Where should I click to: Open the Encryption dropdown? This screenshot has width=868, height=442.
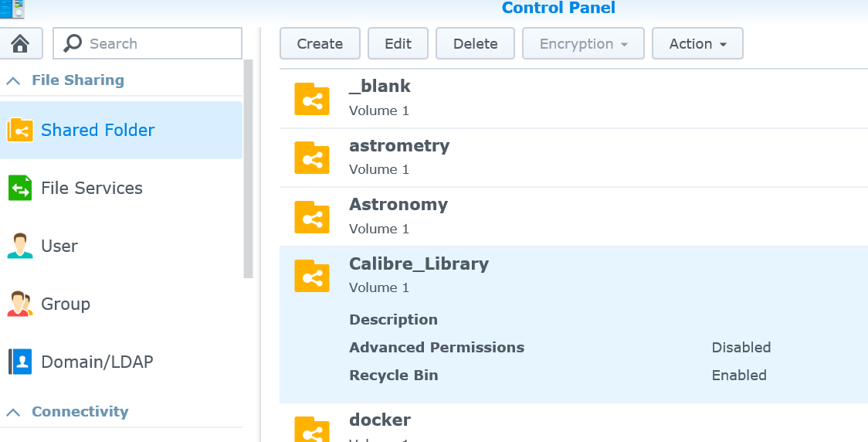[x=583, y=44]
